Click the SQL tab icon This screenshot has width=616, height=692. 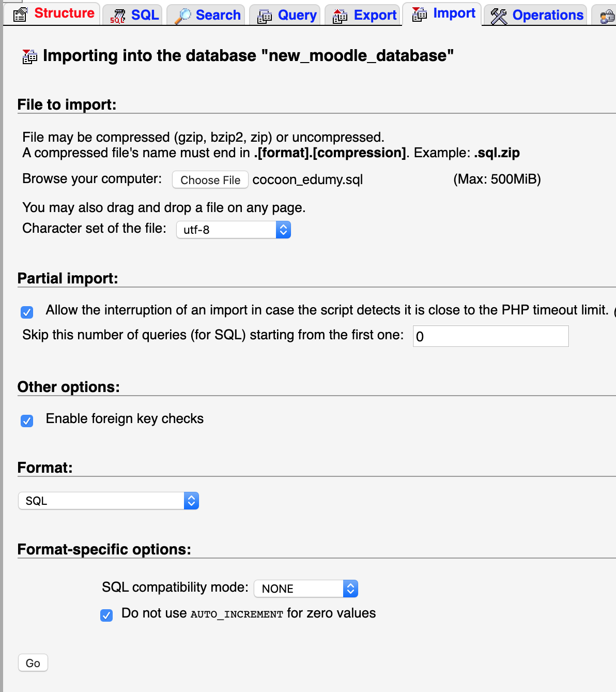118,17
